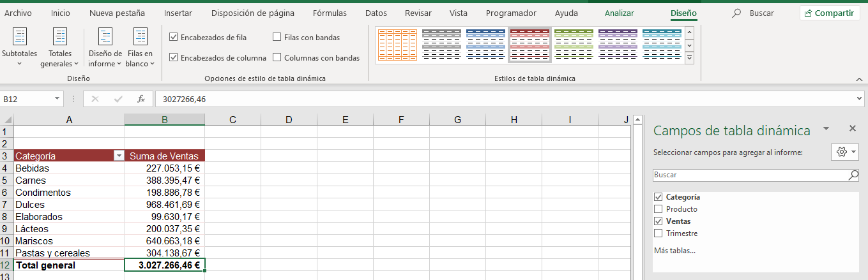Open the Más tablas link
868x280 pixels.
pyautogui.click(x=674, y=251)
